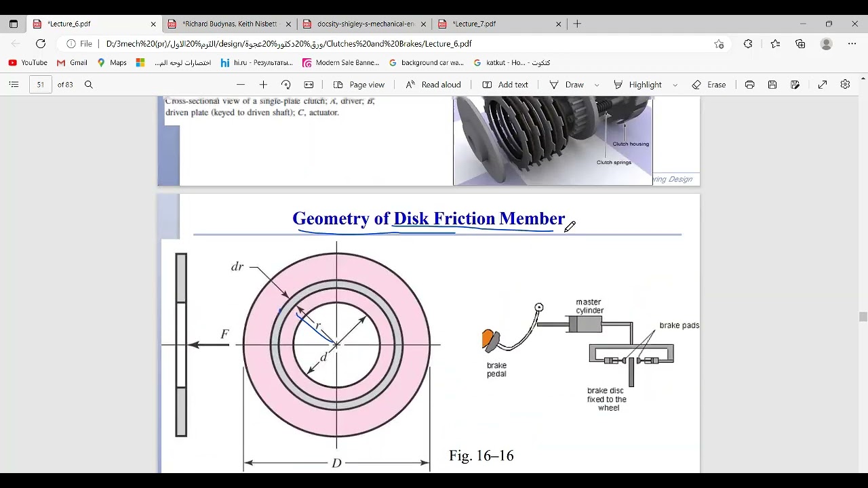
Task: Open the background car wa... bookmark
Action: 427,62
